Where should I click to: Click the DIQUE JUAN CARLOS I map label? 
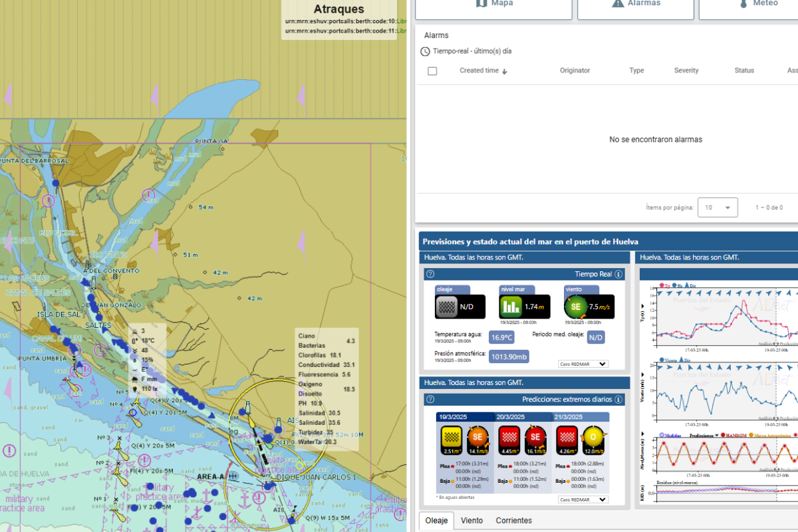[317, 477]
